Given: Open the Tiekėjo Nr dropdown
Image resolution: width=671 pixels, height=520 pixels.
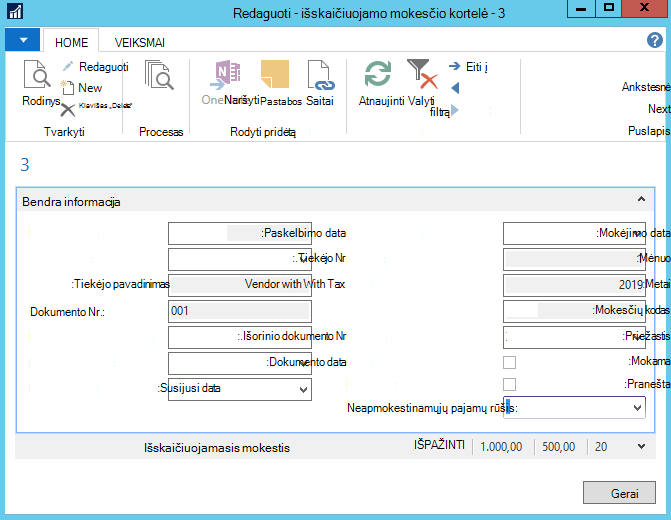Looking at the screenshot, I should point(303,259).
